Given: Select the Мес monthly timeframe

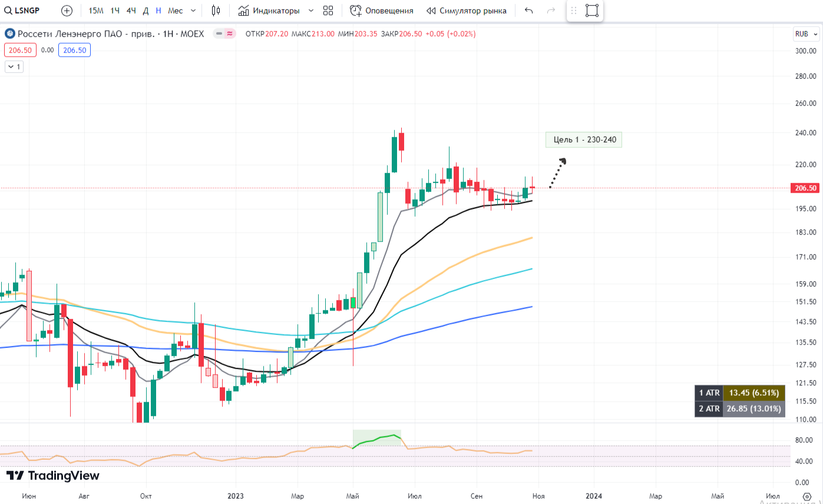Looking at the screenshot, I should tap(175, 11).
